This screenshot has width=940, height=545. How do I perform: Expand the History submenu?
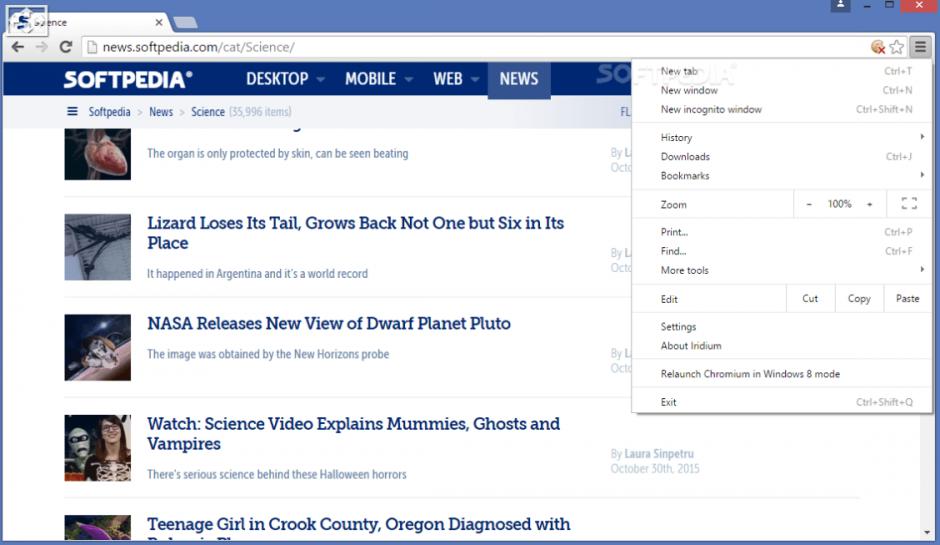click(x=782, y=137)
